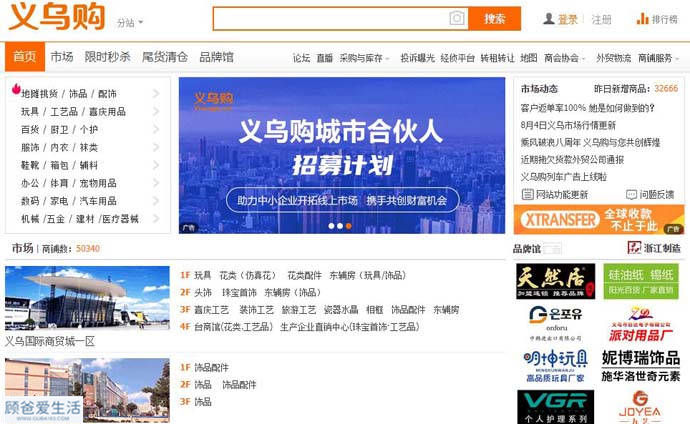This screenshot has width=690, height=424.
Task: Open 硅油纸 锡纸 green brand tile
Action: (641, 281)
